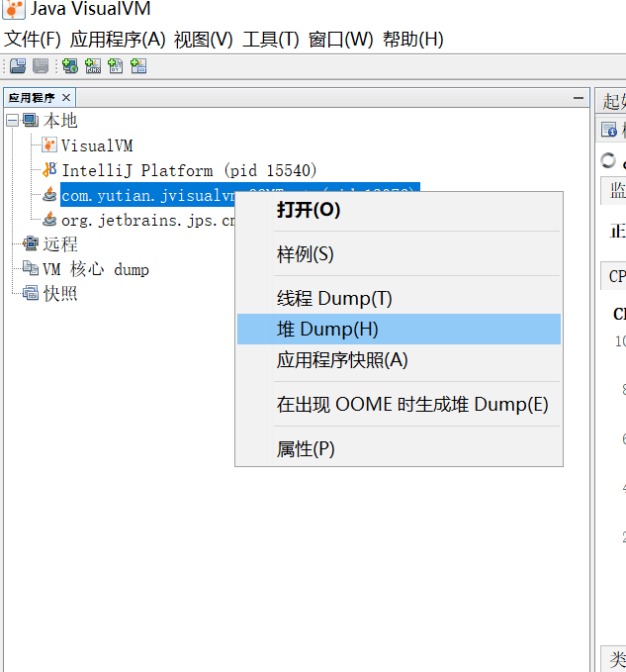Click the Add Remote Host toolbar icon

click(x=70, y=66)
